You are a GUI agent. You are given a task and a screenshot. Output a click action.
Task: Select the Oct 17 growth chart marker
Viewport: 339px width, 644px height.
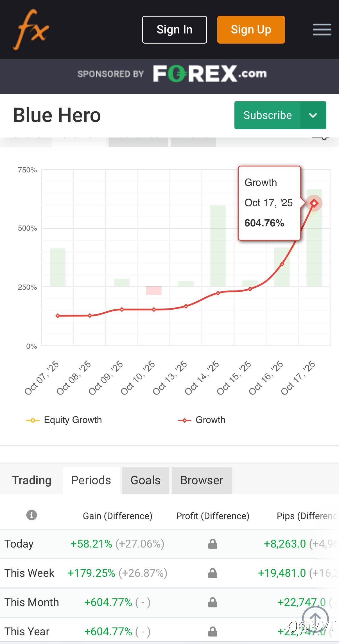[314, 203]
